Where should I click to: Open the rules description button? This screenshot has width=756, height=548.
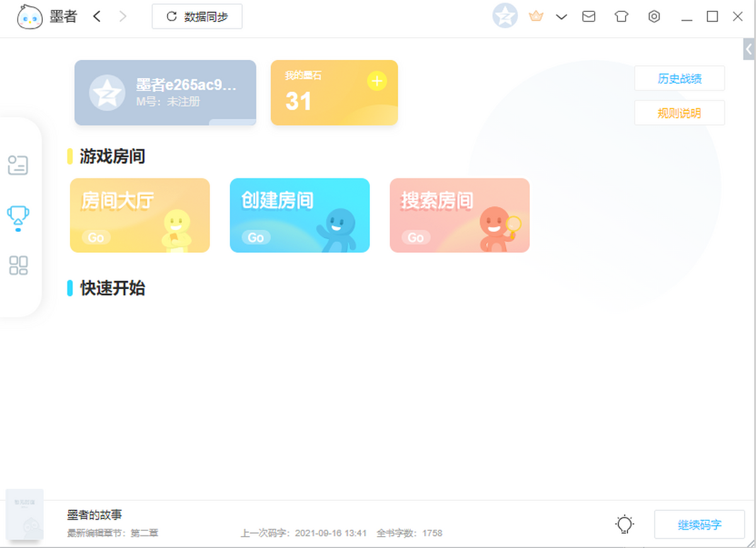[x=679, y=113]
